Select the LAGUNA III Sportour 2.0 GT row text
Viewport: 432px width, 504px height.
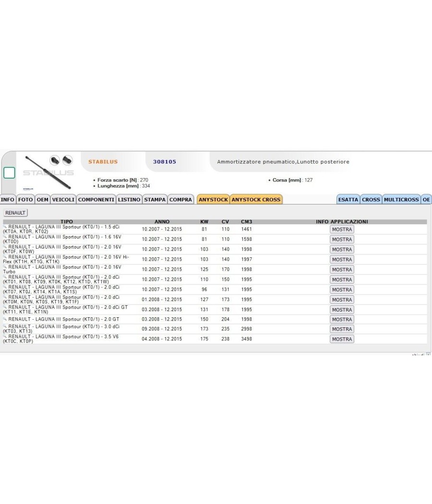[64, 319]
